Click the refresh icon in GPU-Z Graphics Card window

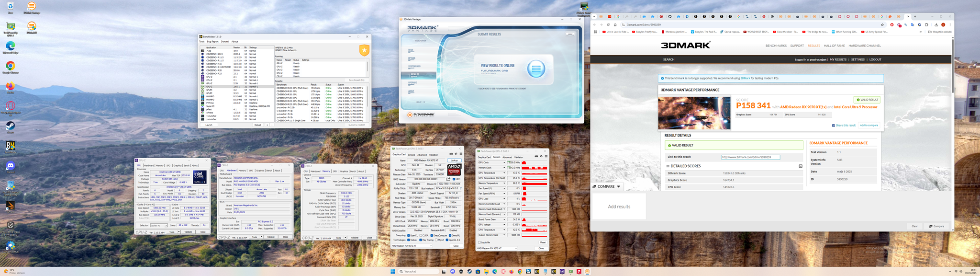pos(456,154)
